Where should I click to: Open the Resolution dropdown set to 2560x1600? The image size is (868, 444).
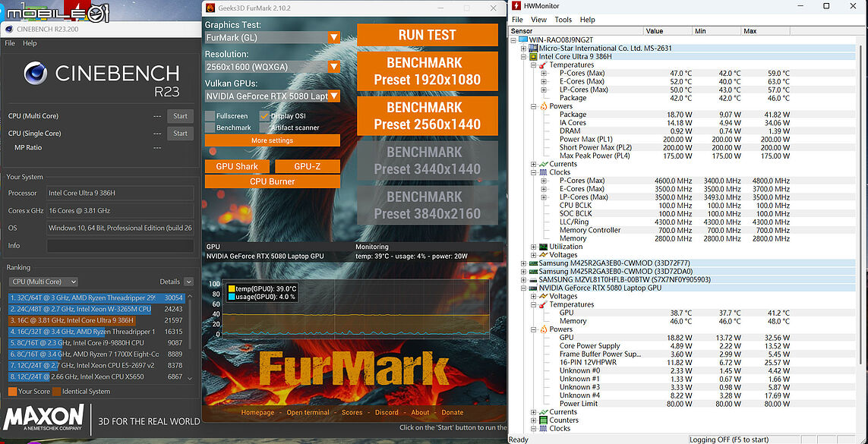(x=273, y=67)
